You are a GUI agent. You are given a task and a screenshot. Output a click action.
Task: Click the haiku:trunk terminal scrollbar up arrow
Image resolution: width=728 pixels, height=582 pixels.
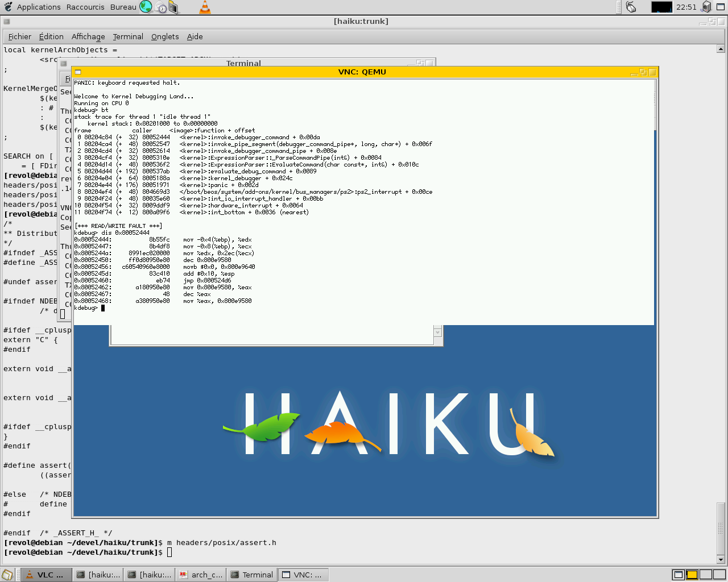click(x=721, y=49)
